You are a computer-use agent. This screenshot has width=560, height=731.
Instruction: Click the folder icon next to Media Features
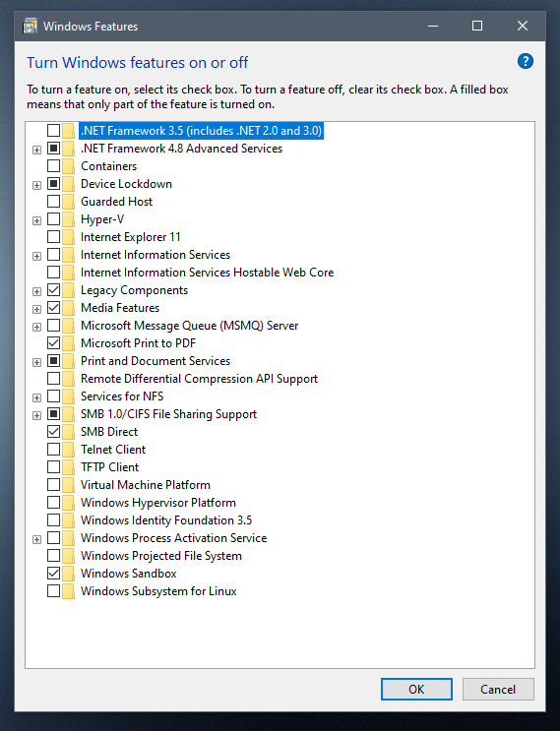tap(68, 308)
